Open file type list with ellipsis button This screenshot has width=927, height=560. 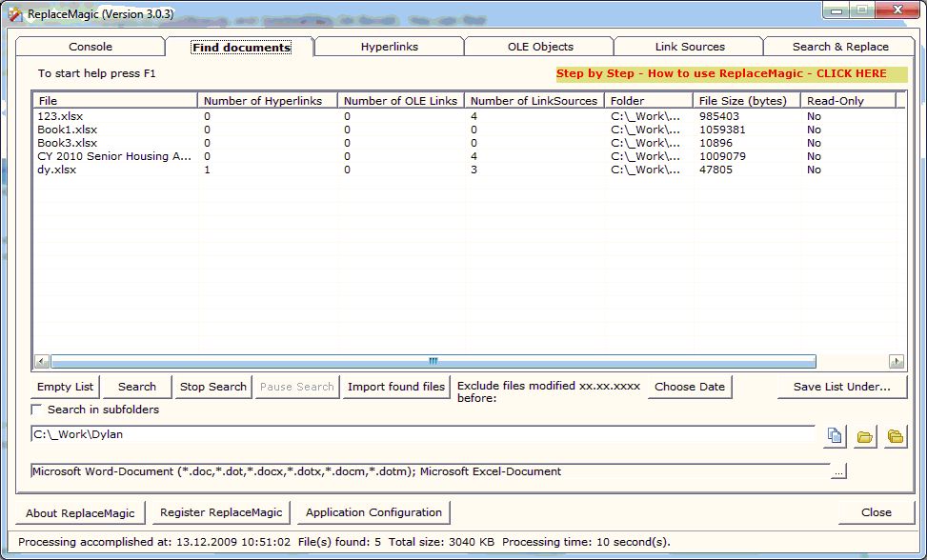[838, 471]
